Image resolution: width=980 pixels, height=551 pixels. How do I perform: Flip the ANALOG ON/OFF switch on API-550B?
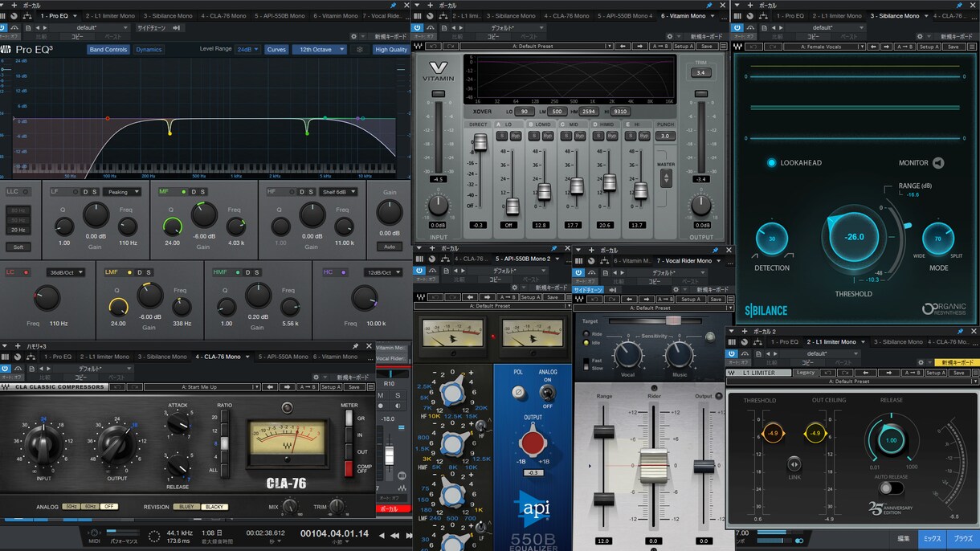tap(547, 394)
